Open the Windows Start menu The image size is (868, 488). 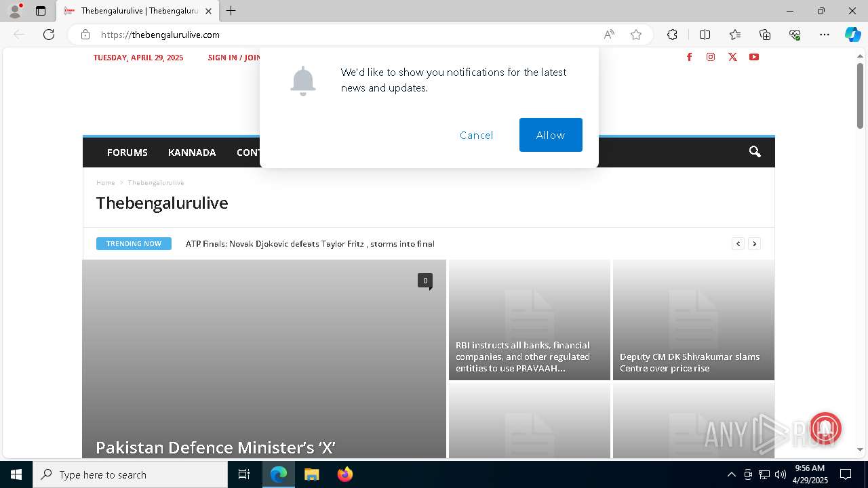[16, 474]
